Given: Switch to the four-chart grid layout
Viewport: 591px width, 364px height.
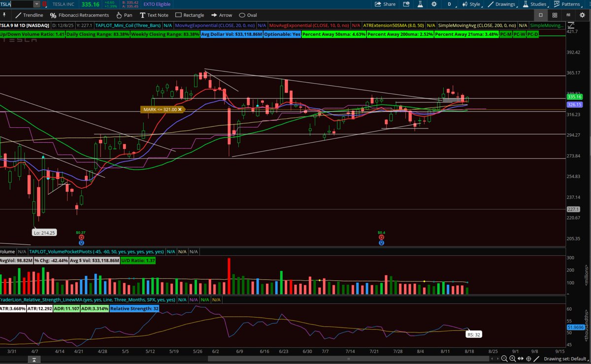Looking at the screenshot, I should (555, 15).
